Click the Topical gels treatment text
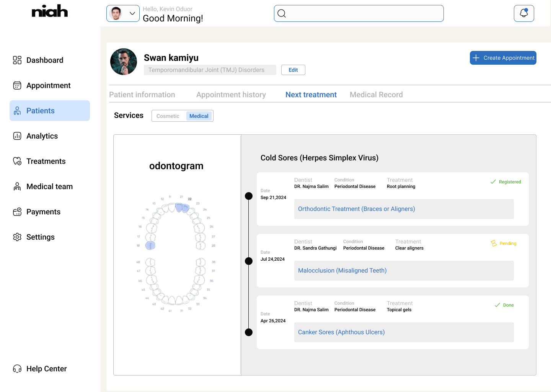 [399, 310]
